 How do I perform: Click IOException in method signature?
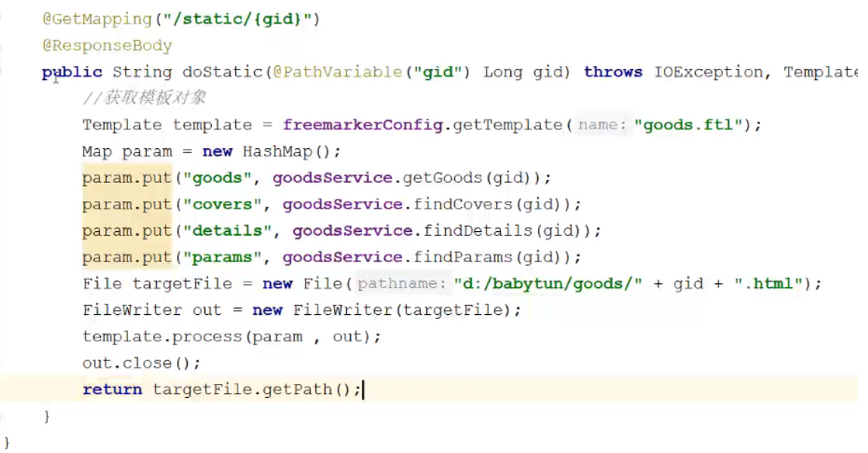pyautogui.click(x=709, y=72)
